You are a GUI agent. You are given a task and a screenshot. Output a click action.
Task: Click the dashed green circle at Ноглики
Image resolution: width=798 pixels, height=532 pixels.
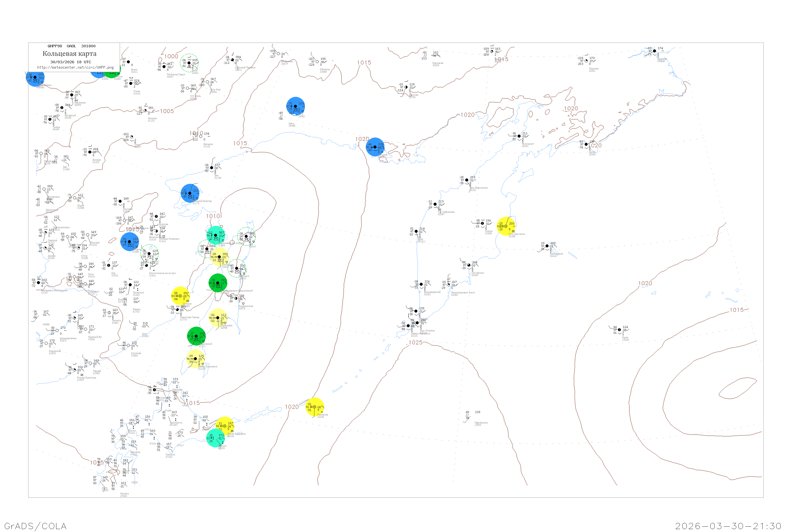point(236,268)
